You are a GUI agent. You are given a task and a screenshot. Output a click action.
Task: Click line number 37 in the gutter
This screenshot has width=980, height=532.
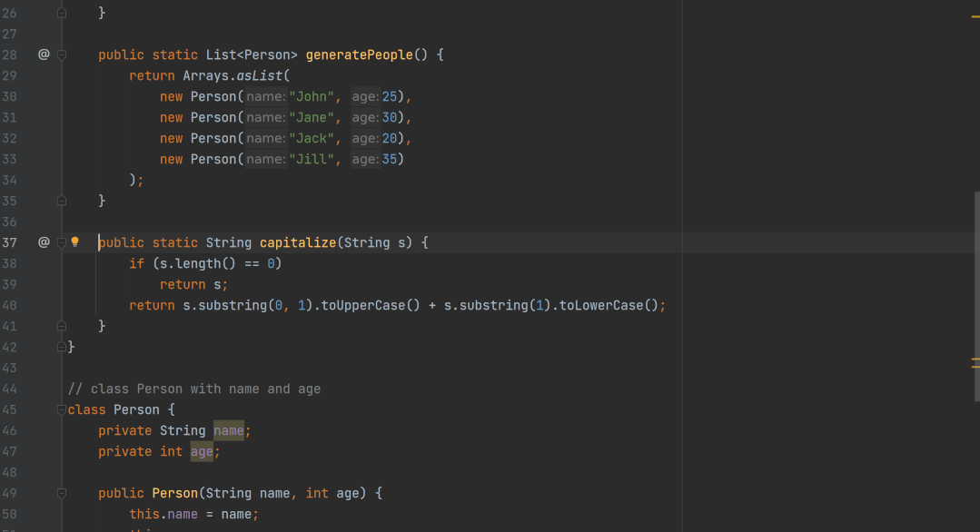[9, 243]
